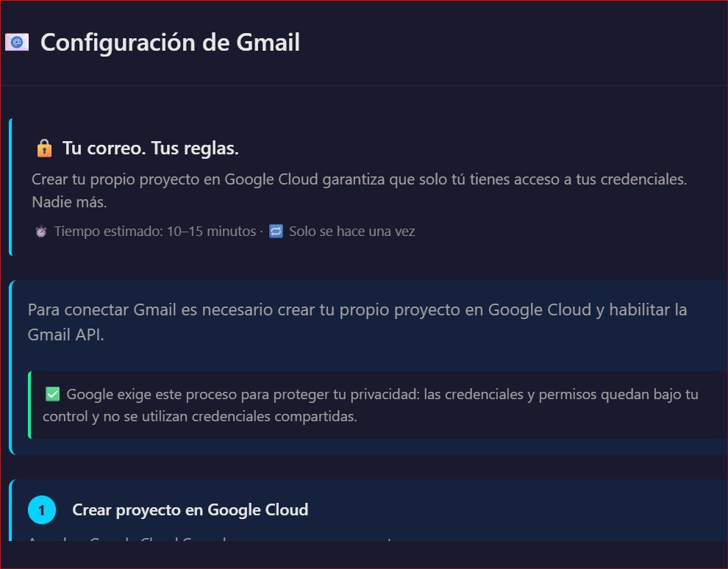Click the cut-off text below the step 1 heading
The image size is (728, 569).
[213, 540]
